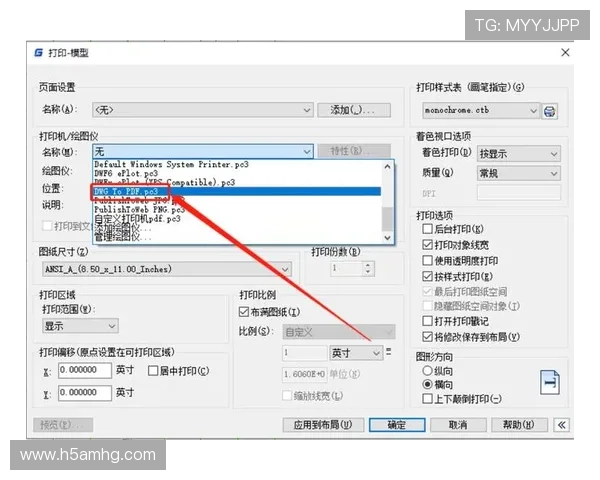Click the 取消 button
This screenshot has height=480, width=600.
(458, 425)
